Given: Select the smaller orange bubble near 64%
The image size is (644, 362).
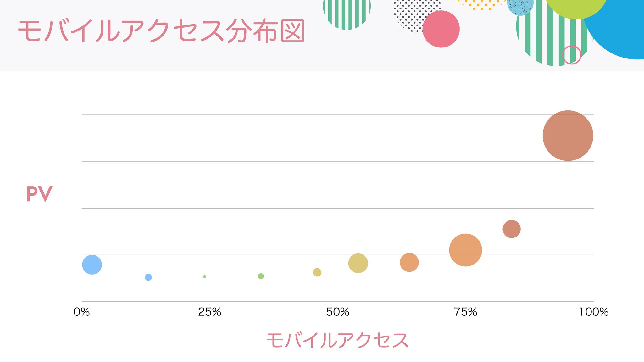Looking at the screenshot, I should click(x=409, y=262).
